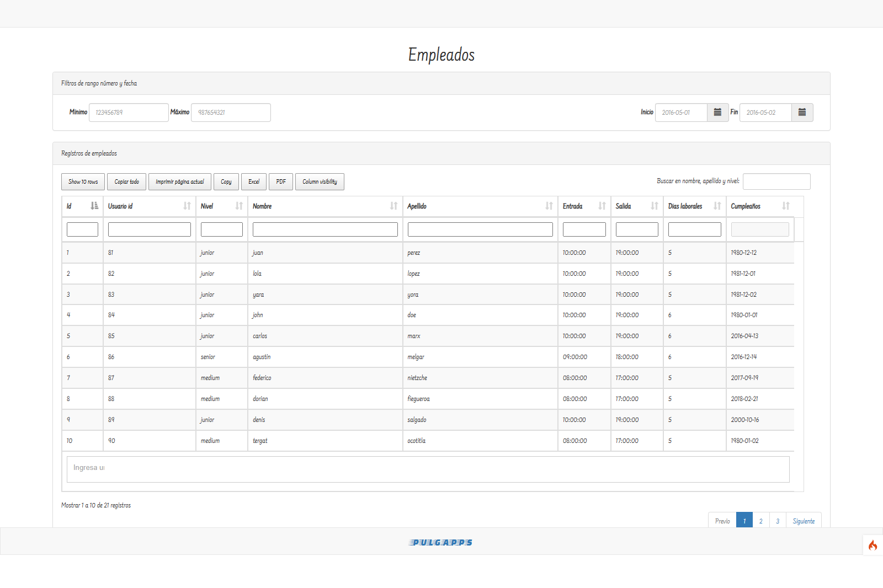883x588 pixels.
Task: Toggle sort order on the Salida column
Action: pos(653,206)
